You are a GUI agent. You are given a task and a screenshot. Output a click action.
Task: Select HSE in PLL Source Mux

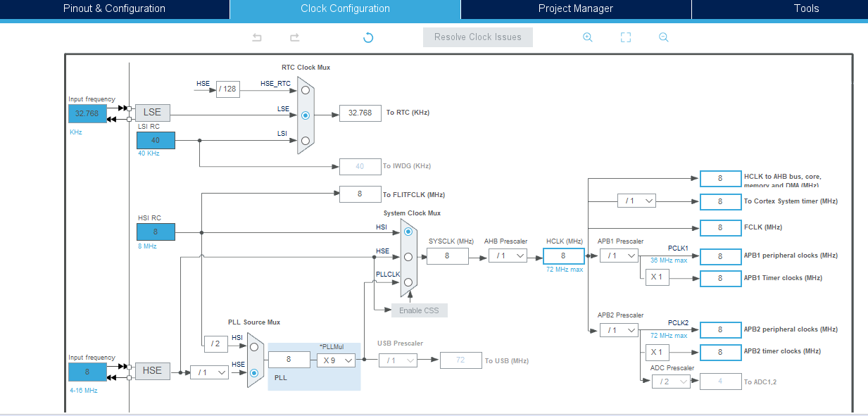(254, 372)
